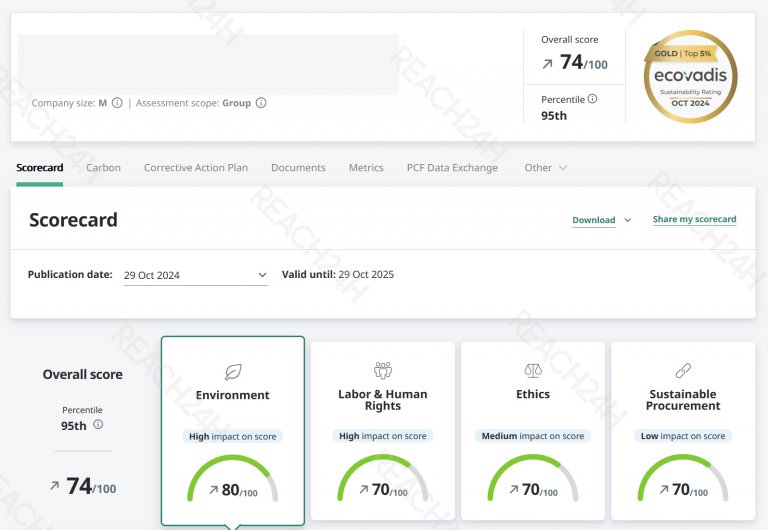This screenshot has height=530, width=768.
Task: Click the Labor & Human Rights people icon
Action: [383, 370]
